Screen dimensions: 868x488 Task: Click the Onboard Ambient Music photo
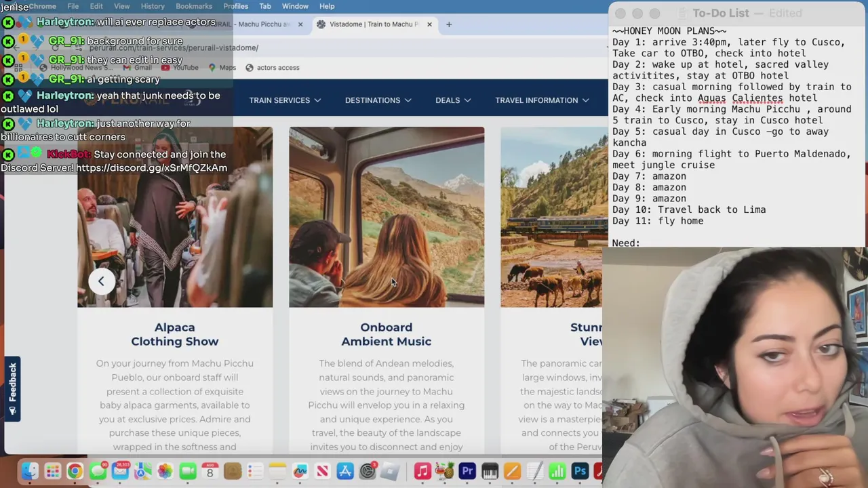coord(387,217)
